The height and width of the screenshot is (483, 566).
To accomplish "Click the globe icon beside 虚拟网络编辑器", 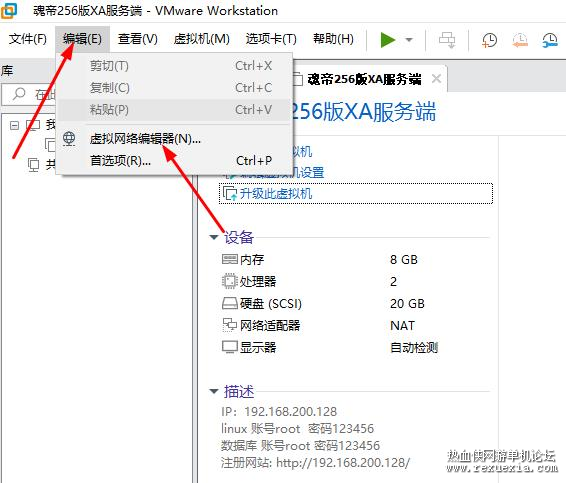I will (69, 139).
